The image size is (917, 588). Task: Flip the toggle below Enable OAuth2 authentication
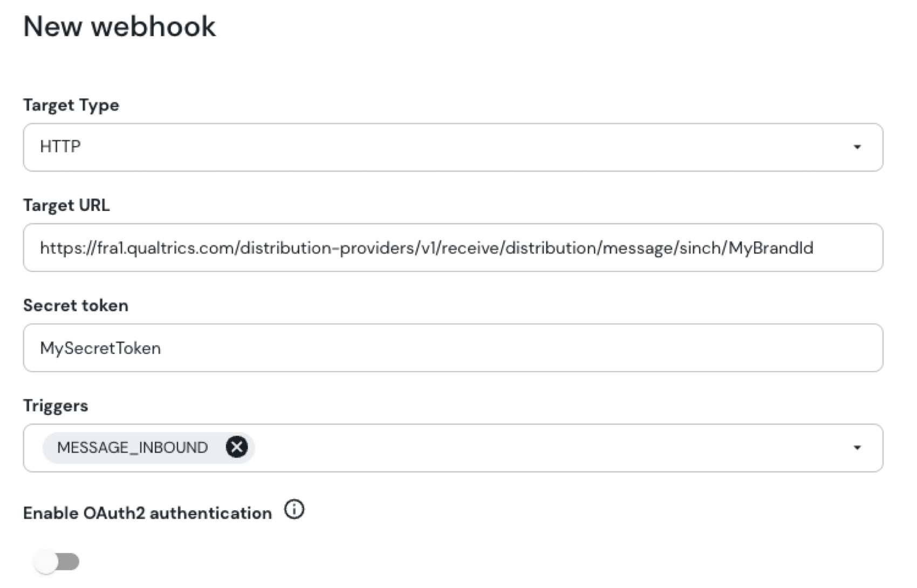(x=56, y=561)
